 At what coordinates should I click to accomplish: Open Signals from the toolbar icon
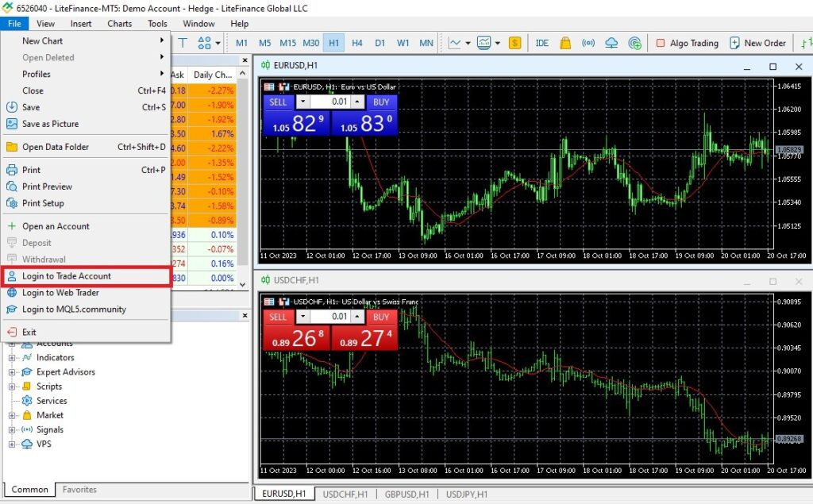pos(588,43)
